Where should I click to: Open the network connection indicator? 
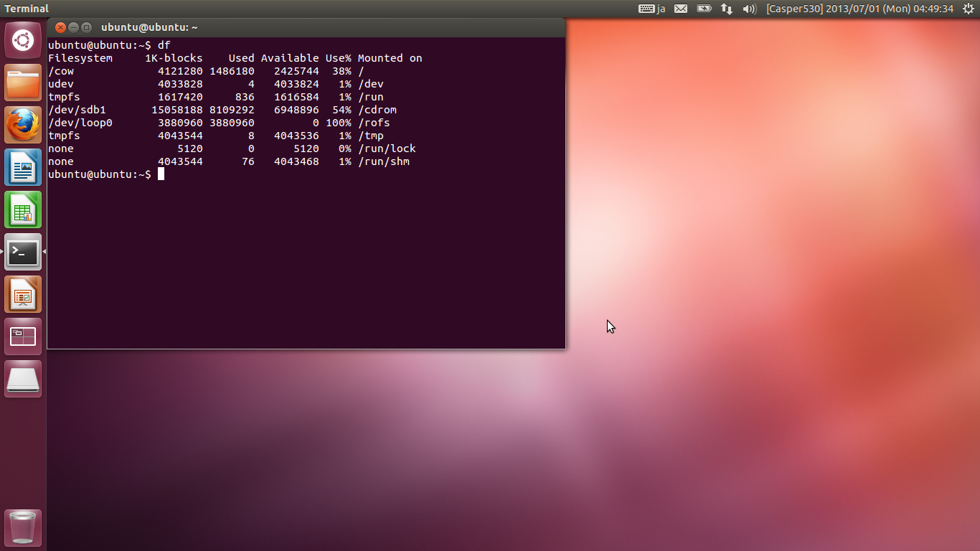pyautogui.click(x=727, y=9)
